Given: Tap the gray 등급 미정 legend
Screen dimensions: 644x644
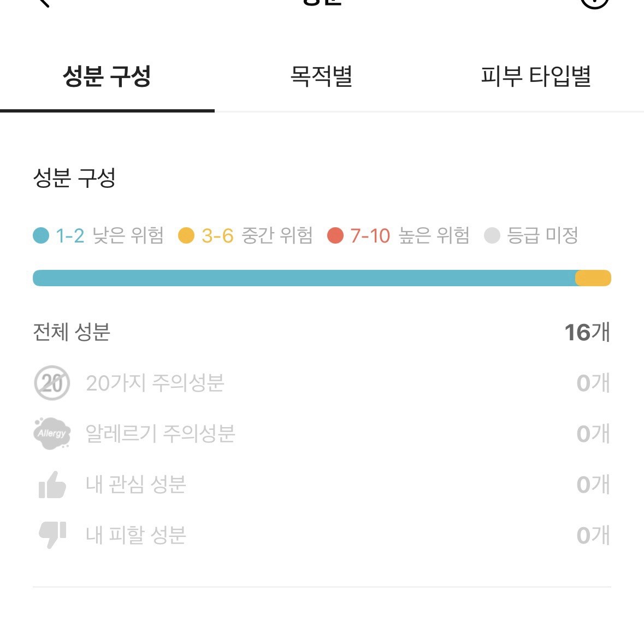Looking at the screenshot, I should tap(531, 235).
